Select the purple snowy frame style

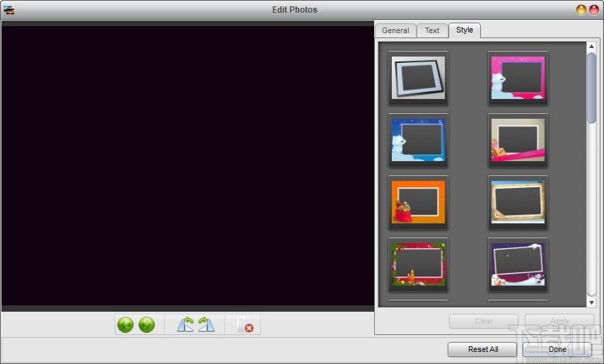[x=518, y=265]
